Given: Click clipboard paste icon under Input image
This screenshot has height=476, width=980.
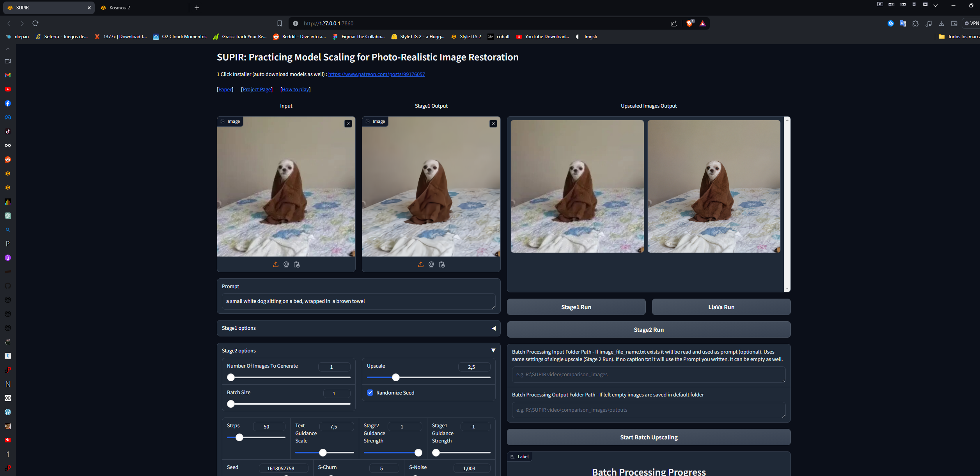Looking at the screenshot, I should [297, 264].
